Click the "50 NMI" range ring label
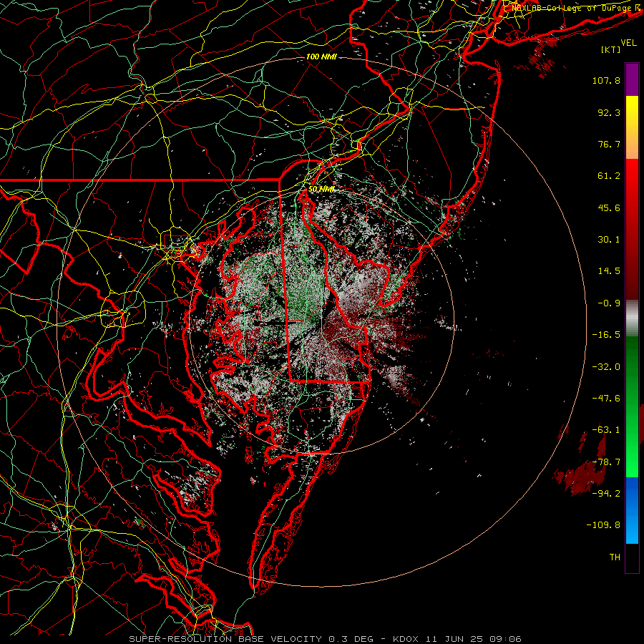 pyautogui.click(x=321, y=189)
